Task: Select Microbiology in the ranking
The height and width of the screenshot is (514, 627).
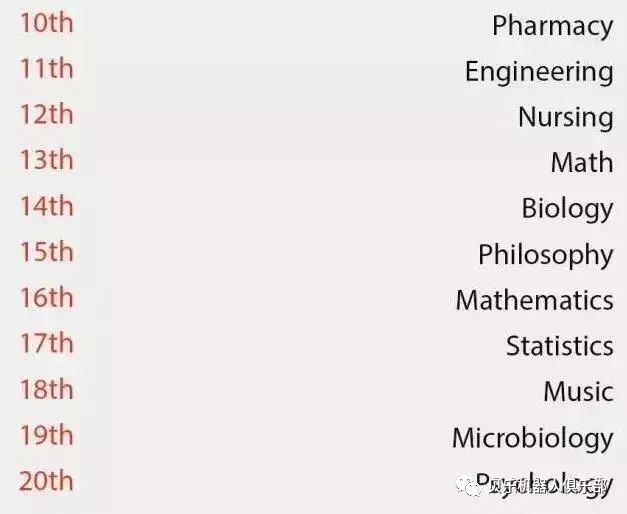Action: click(533, 439)
